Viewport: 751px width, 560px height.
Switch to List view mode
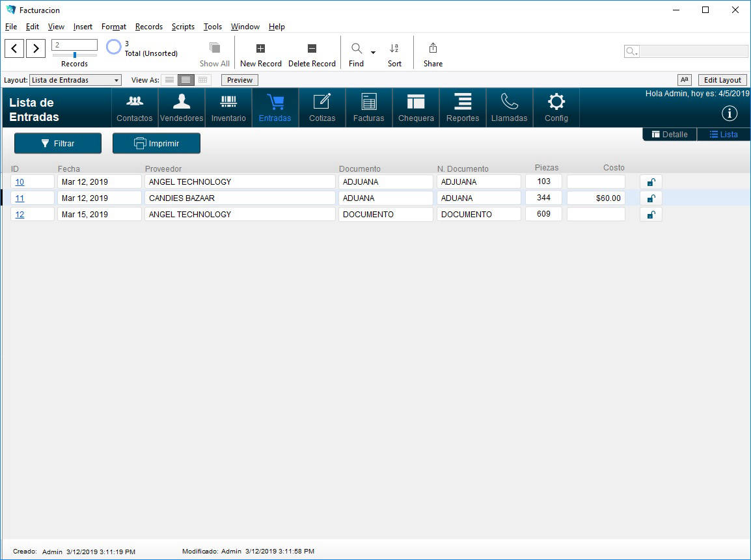pyautogui.click(x=186, y=80)
